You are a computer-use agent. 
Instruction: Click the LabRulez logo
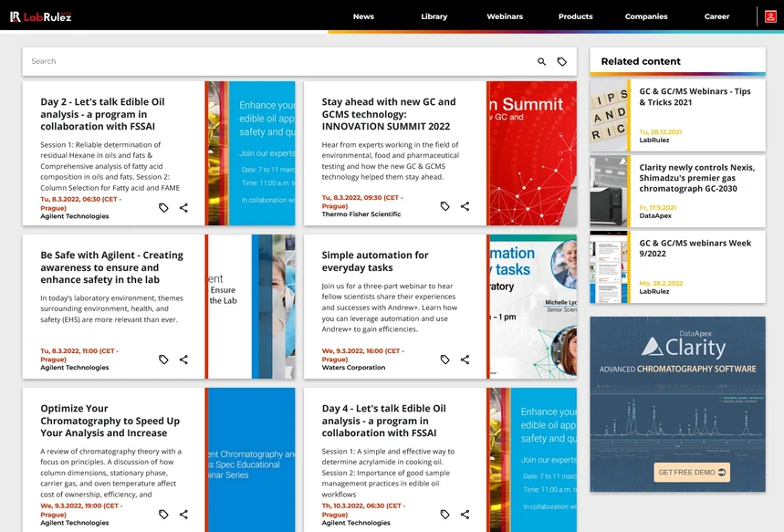pos(40,16)
